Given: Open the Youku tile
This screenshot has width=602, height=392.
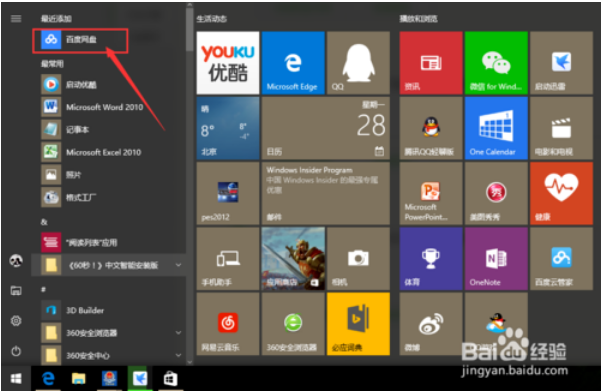Looking at the screenshot, I should point(228,63).
